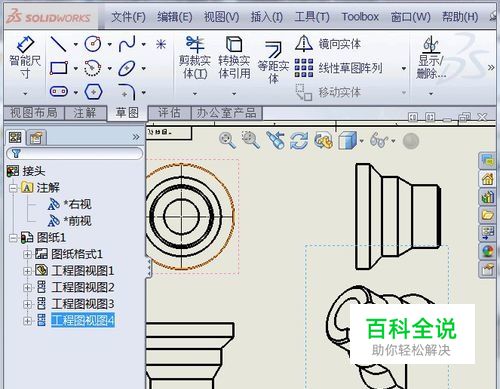This screenshot has width=500, height=389.
Task: Select the Line sketch tool
Action: [58, 44]
